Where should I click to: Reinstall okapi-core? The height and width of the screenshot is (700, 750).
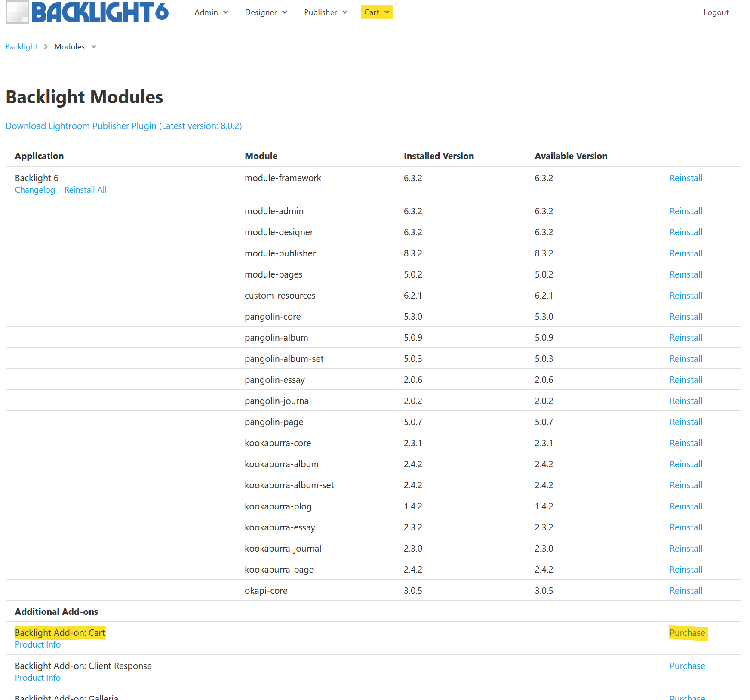(x=686, y=591)
